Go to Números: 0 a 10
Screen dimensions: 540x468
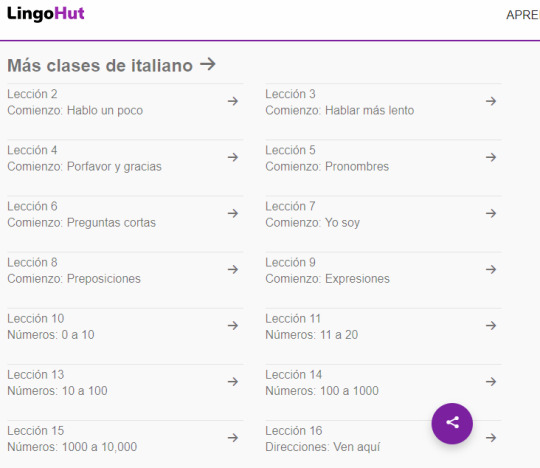tap(51, 335)
